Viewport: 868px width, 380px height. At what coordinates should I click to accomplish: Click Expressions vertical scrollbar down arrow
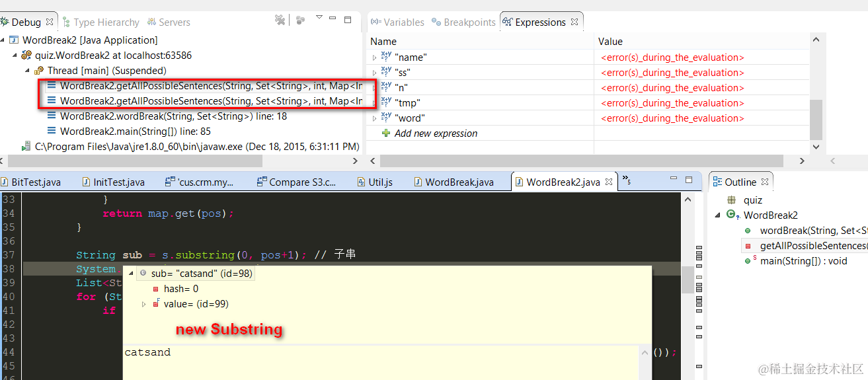click(x=816, y=147)
